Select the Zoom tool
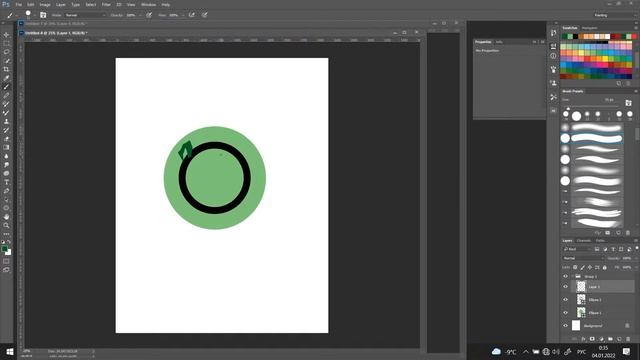640x360 pixels. [6, 225]
